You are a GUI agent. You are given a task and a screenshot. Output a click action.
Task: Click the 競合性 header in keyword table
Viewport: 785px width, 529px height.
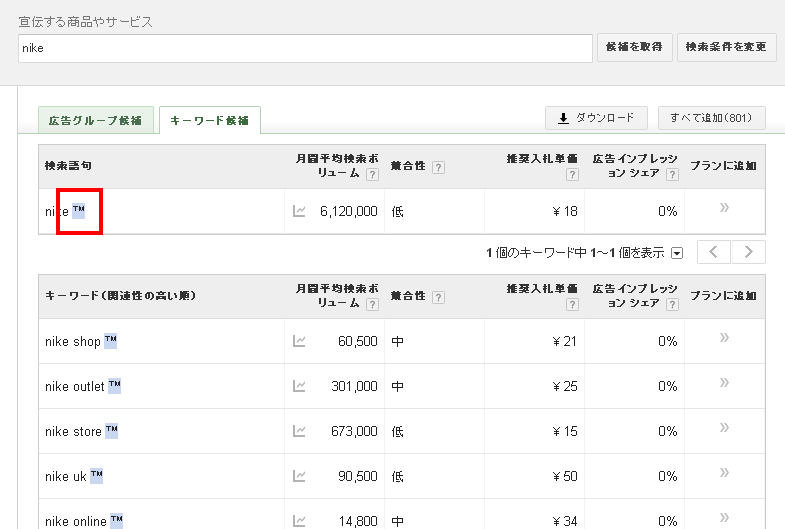[408, 296]
